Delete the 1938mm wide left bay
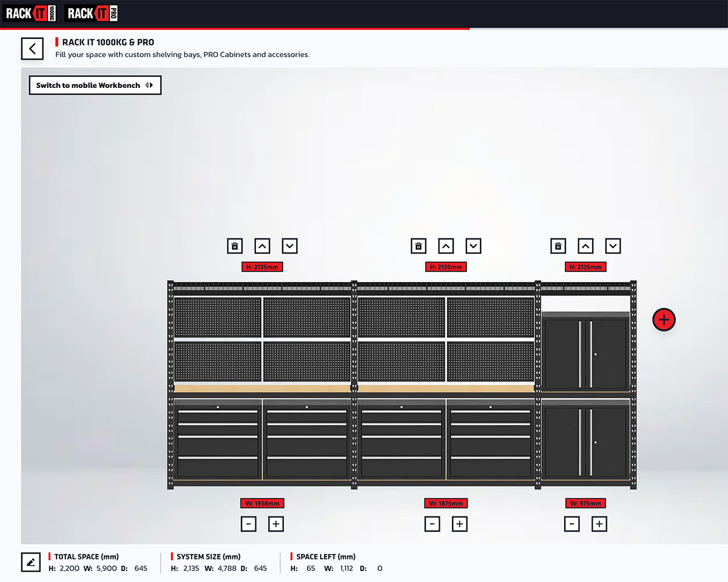The width and height of the screenshot is (728, 582). click(235, 246)
